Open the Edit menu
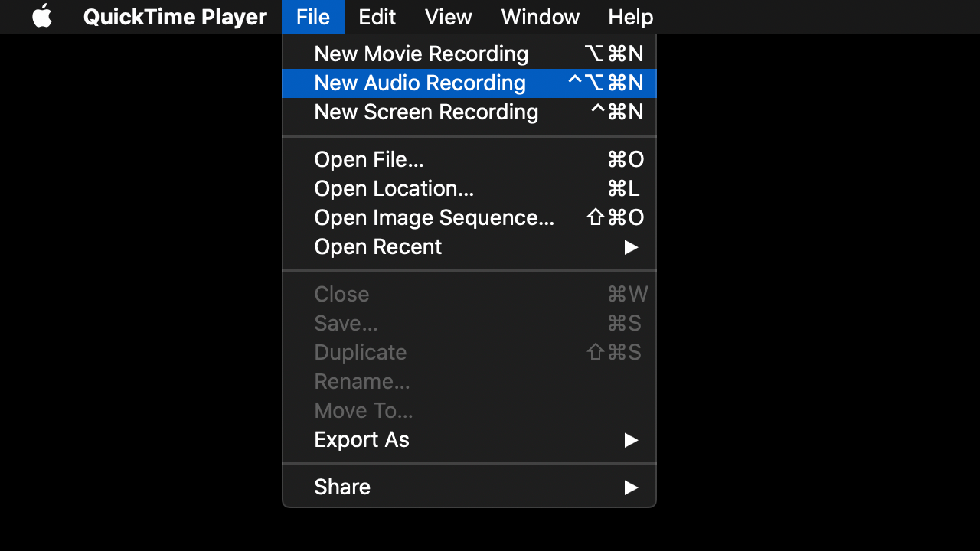This screenshot has width=980, height=551. [x=377, y=17]
